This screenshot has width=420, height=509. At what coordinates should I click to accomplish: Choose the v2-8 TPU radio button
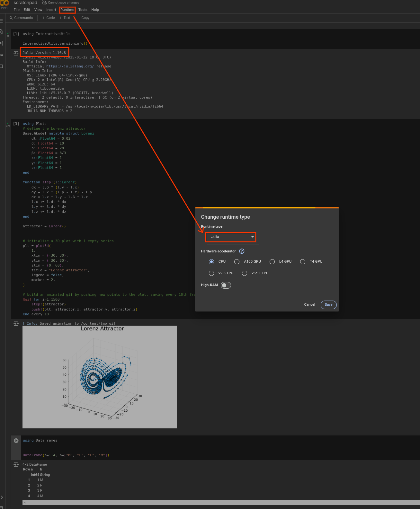coord(211,273)
